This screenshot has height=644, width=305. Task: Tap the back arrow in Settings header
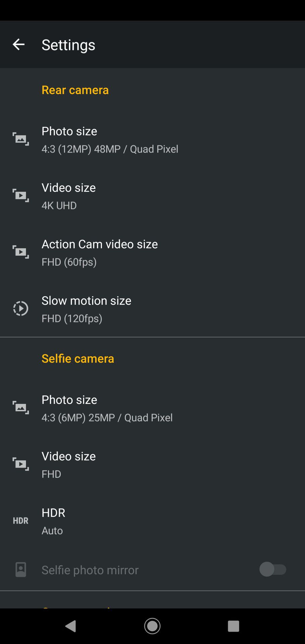18,44
